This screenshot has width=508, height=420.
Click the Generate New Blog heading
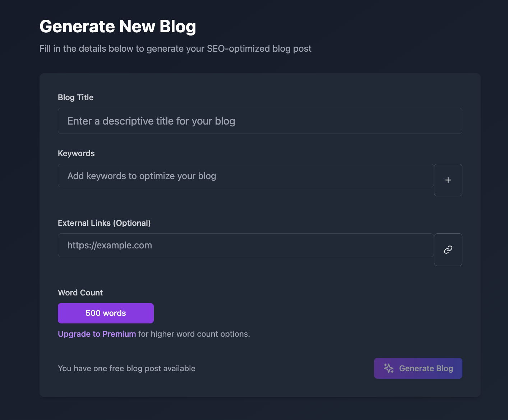click(117, 27)
